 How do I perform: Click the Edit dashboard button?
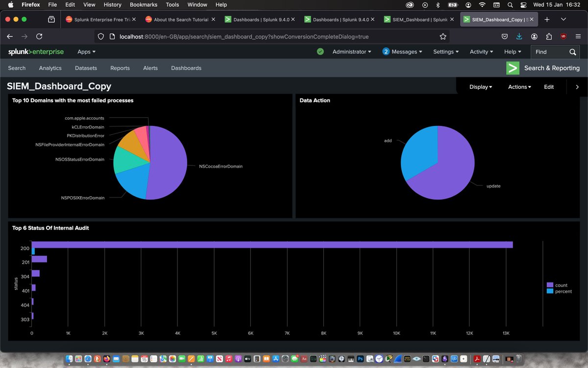coord(549,87)
